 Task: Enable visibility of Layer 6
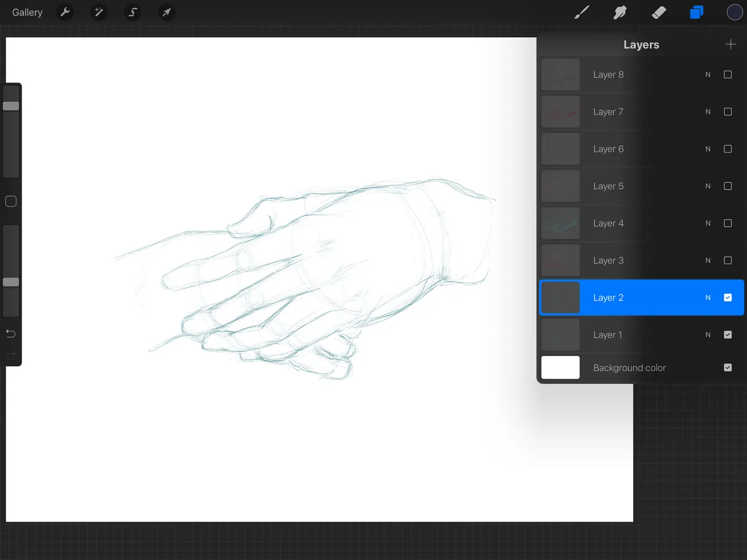coord(728,149)
